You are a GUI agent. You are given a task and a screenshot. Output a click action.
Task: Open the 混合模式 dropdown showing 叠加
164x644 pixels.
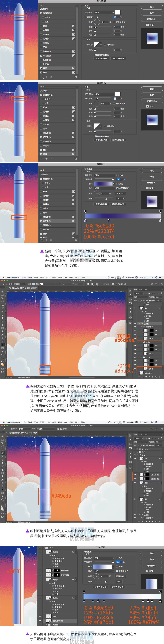coord(104,13)
